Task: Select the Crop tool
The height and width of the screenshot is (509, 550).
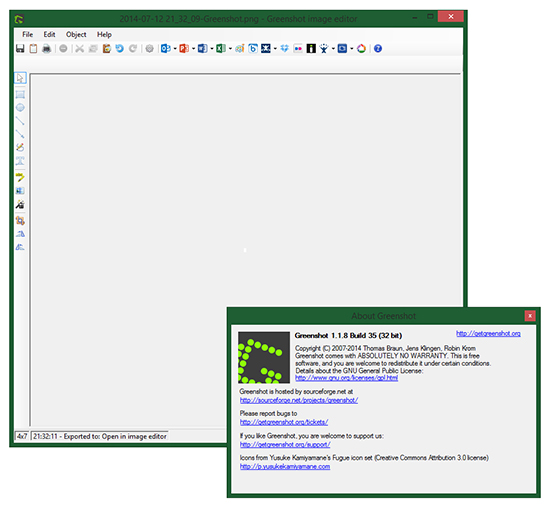Action: pos(20,220)
